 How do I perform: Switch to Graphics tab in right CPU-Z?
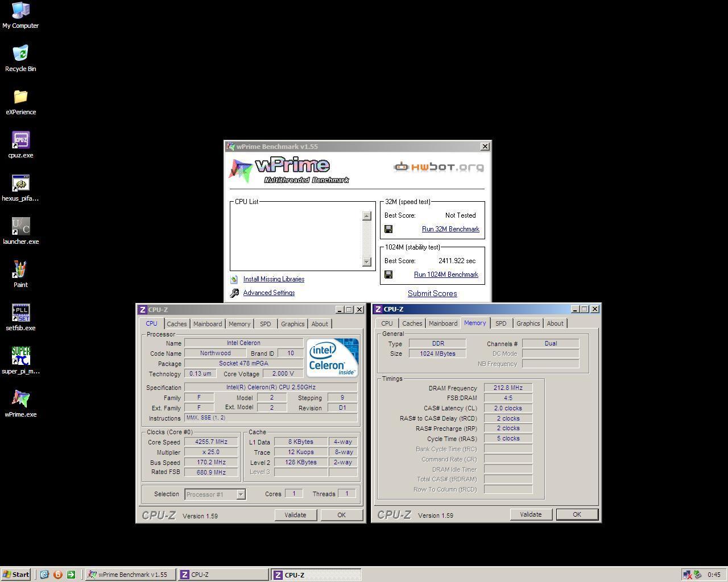(528, 323)
